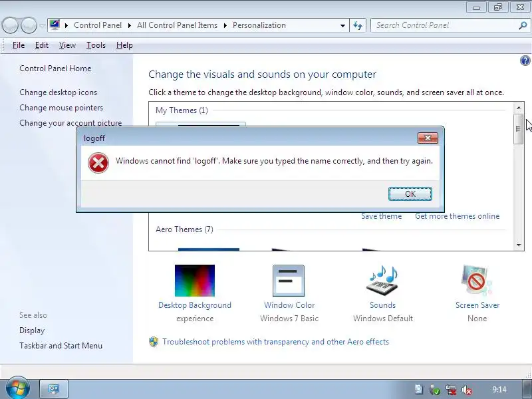Click Personalization in the breadcrumb
Screen dimensions: 532x399
[259, 25]
